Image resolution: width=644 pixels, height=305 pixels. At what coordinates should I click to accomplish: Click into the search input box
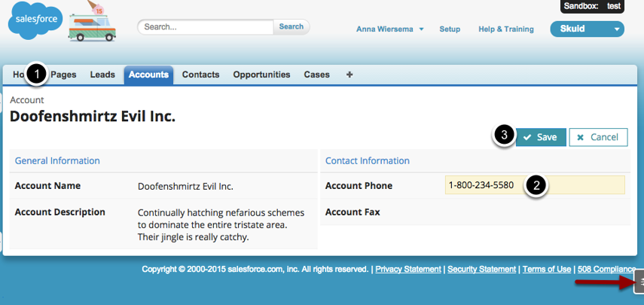click(x=206, y=27)
